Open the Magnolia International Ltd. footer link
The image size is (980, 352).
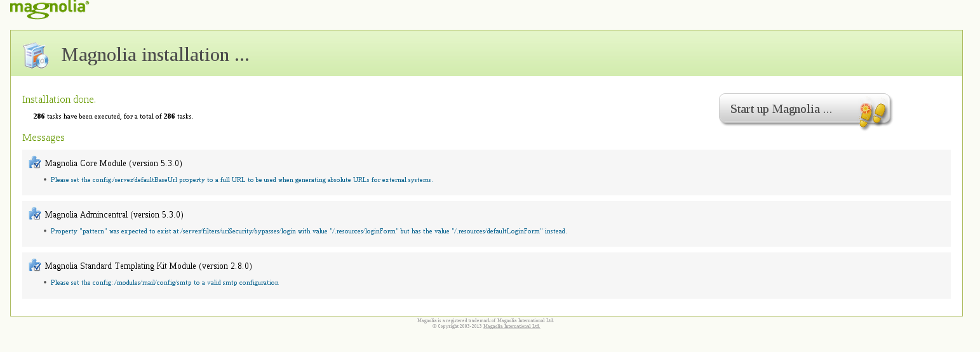[512, 326]
